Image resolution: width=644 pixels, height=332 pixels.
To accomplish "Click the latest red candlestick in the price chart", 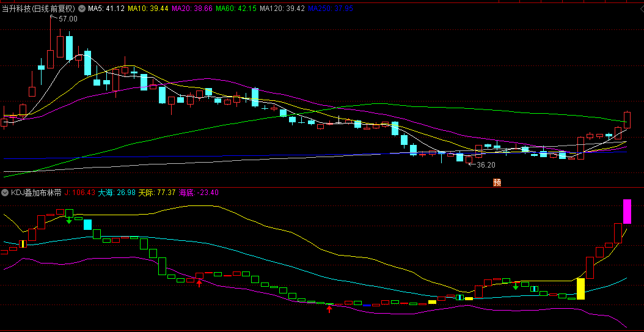I will coord(627,120).
